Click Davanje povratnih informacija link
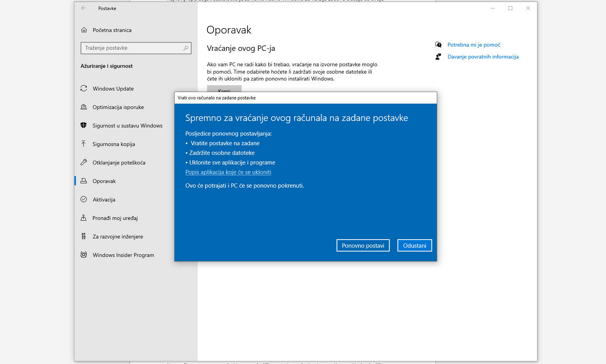The height and width of the screenshot is (364, 606). [483, 57]
